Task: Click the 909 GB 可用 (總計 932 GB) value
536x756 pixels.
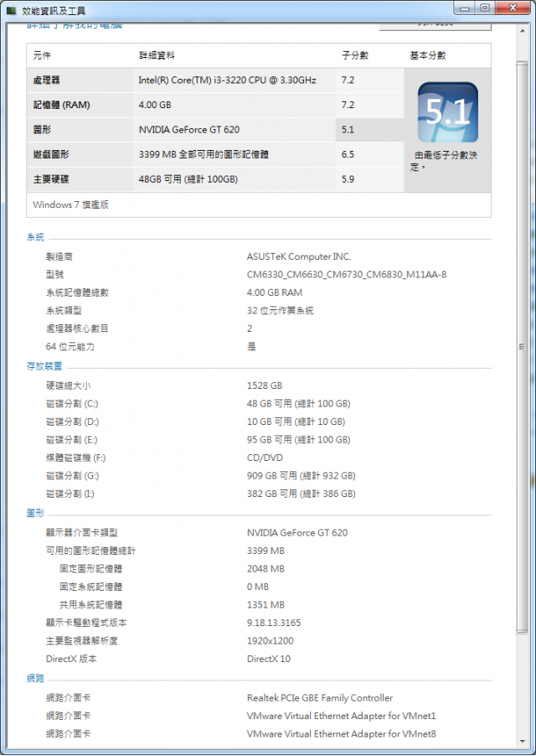Action: tap(301, 476)
